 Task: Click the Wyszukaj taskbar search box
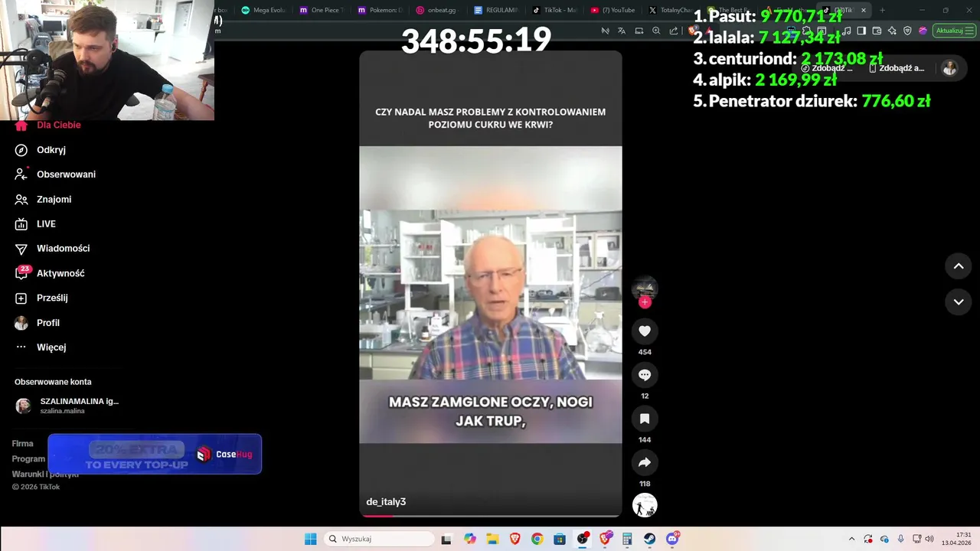[380, 539]
